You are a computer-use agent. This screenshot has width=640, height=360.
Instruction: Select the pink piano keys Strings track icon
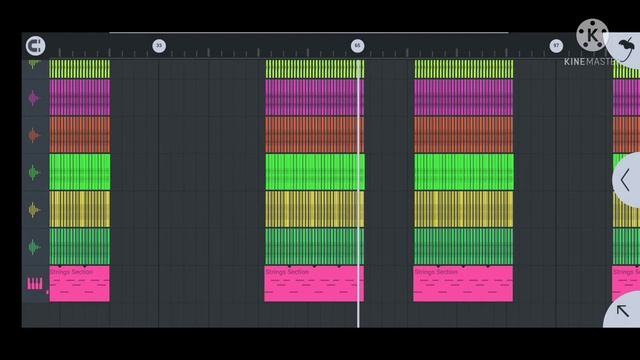pos(35,284)
